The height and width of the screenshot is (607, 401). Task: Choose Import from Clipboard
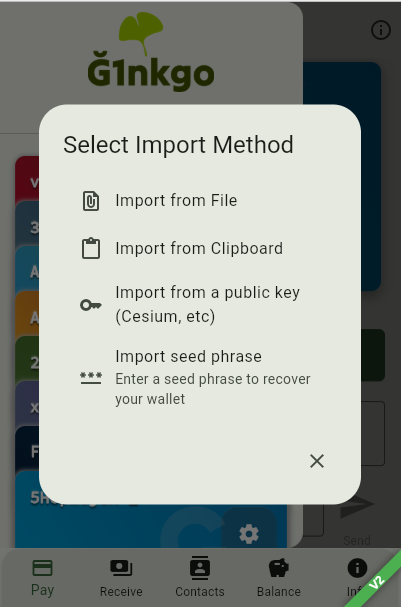200,249
